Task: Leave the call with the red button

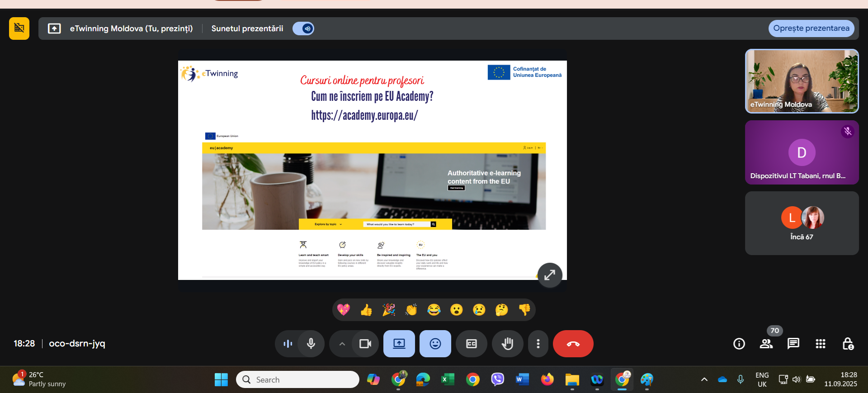Action: (573, 344)
